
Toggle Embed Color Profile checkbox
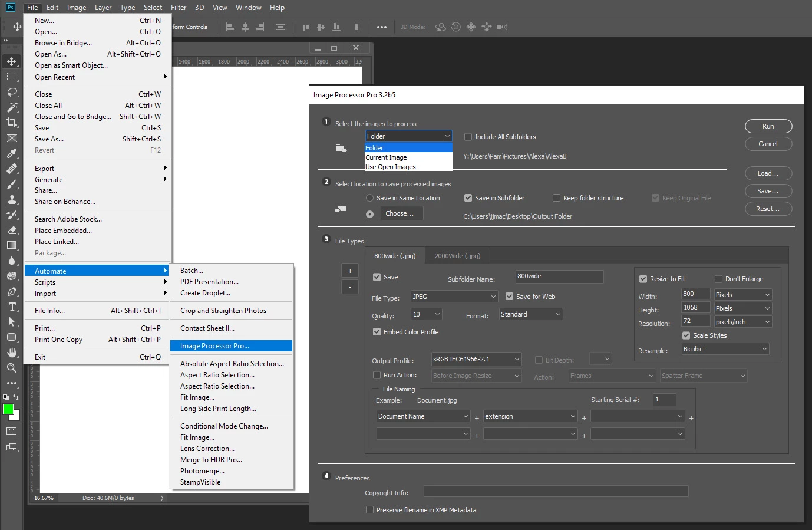pos(377,332)
